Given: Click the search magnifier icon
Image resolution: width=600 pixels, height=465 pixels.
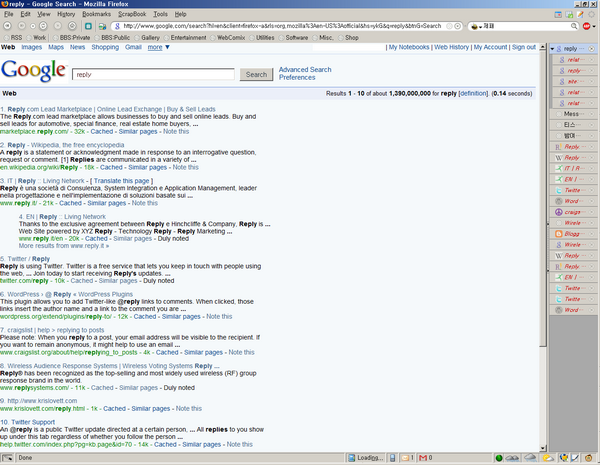Looking at the screenshot, I should [574, 26].
